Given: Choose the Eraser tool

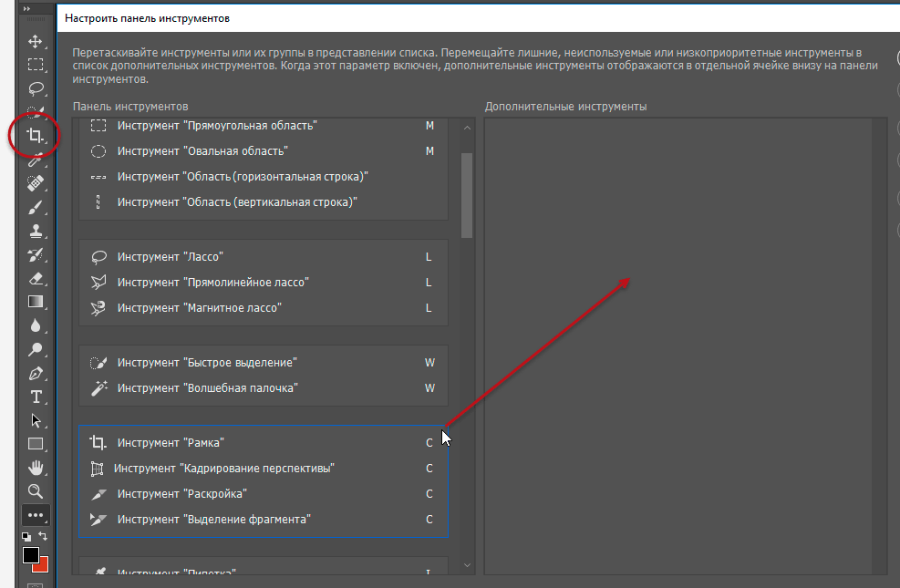Looking at the screenshot, I should 36,278.
